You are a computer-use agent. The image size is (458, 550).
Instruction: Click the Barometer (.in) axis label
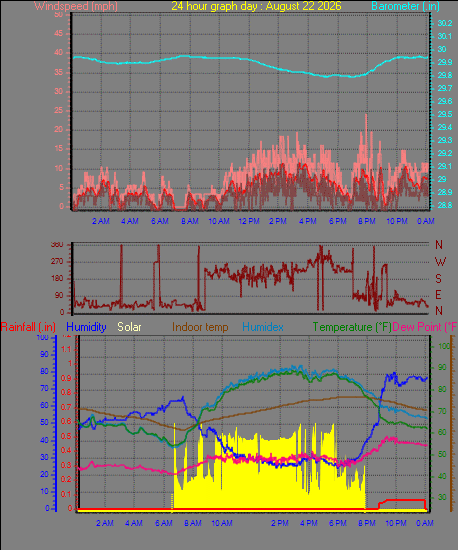click(x=405, y=6)
